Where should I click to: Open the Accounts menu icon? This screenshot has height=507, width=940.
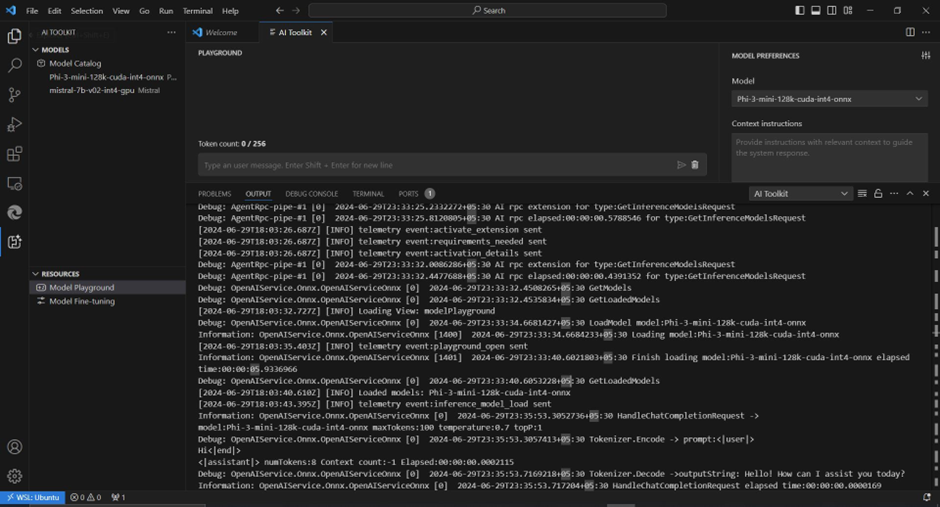pos(14,446)
